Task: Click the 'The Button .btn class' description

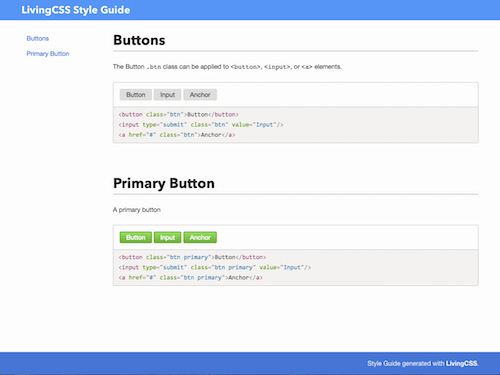Action: pyautogui.click(x=227, y=67)
